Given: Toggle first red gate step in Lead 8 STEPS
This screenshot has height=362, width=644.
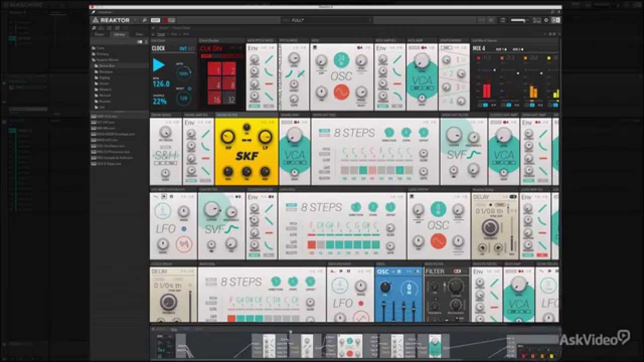Looking at the screenshot, I should [x=311, y=245].
